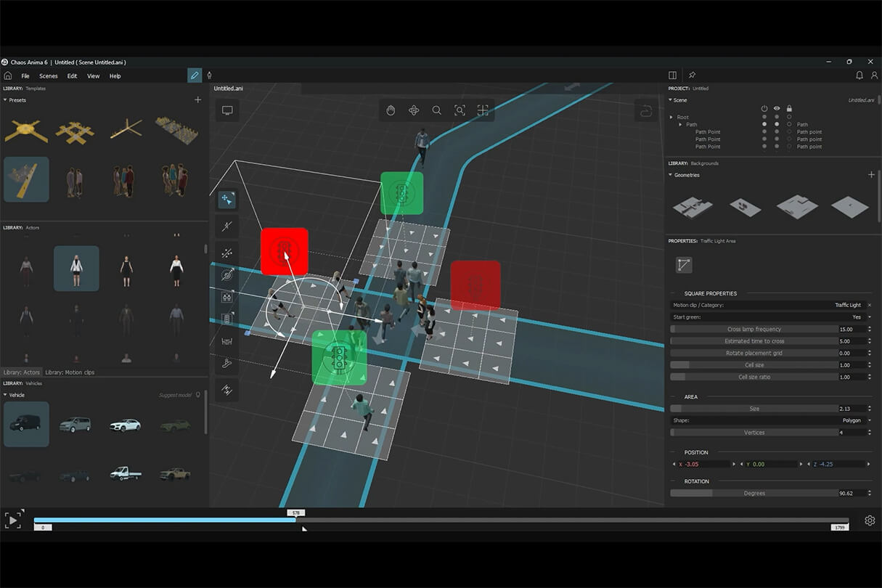Open the notifications bell
Screen dimensions: 882x588
coord(859,75)
